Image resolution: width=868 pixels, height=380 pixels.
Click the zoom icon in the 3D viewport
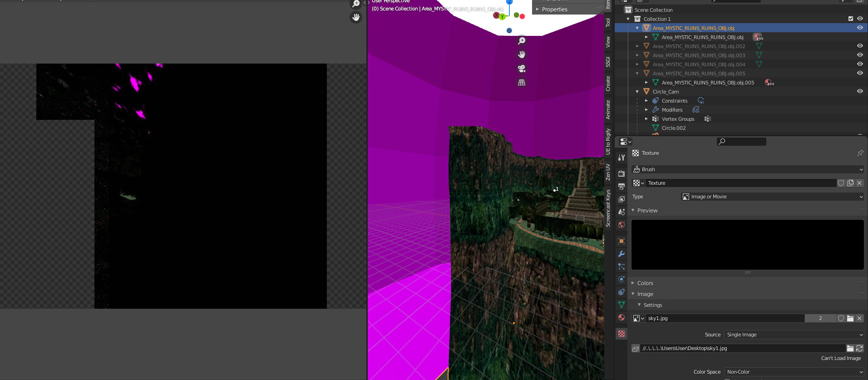pyautogui.click(x=522, y=41)
